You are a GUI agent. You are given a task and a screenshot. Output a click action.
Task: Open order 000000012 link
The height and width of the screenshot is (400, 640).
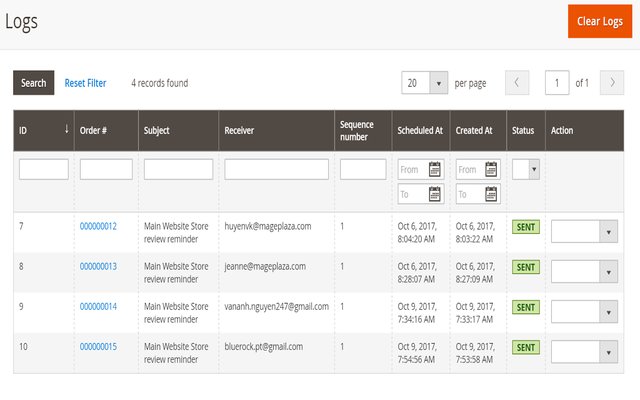[x=98, y=226]
